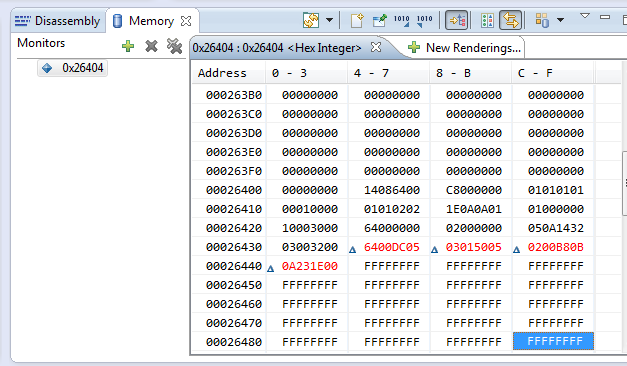Screen dimensions: 627x366
Task: Open the View Menu triangle
Action: pos(585,16)
